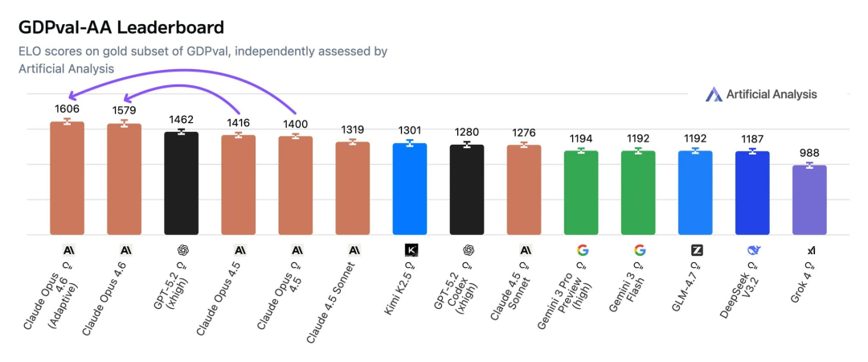Click the Artificial Analysis logo icon

(x=714, y=95)
